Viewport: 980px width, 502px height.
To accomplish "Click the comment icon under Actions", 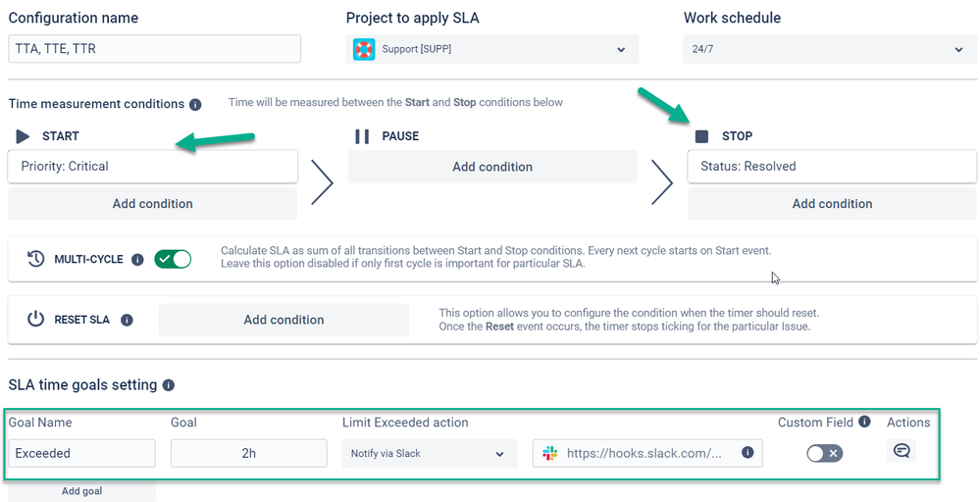I will 901,451.
